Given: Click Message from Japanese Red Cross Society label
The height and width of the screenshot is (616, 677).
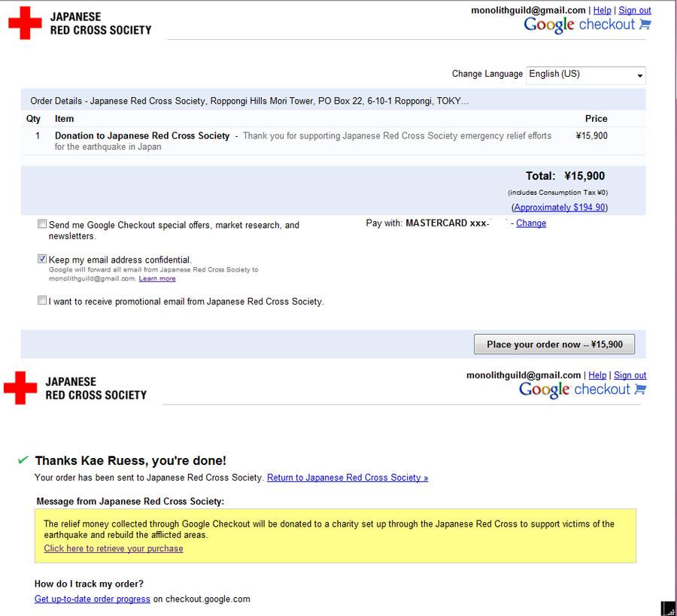Looking at the screenshot, I should pos(130,502).
